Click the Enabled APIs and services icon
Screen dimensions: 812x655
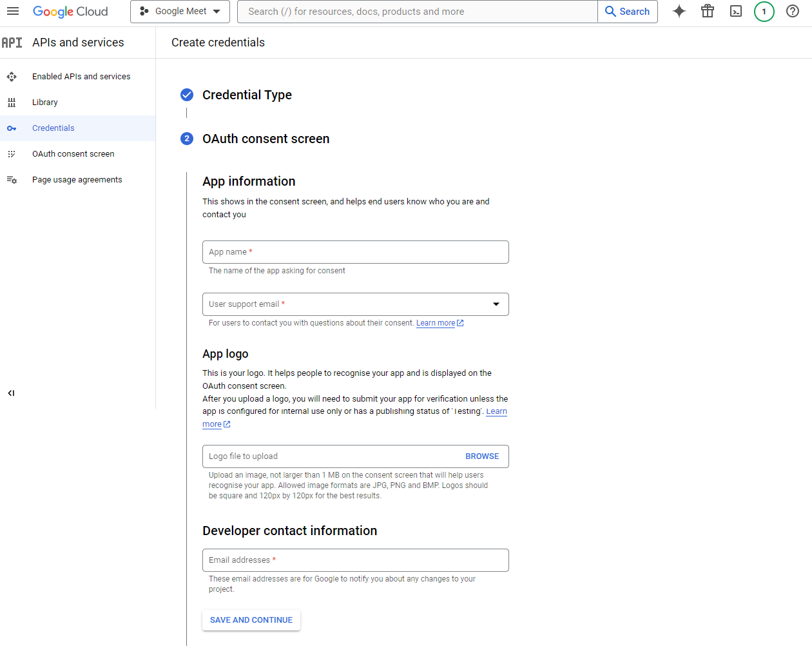pos(12,76)
